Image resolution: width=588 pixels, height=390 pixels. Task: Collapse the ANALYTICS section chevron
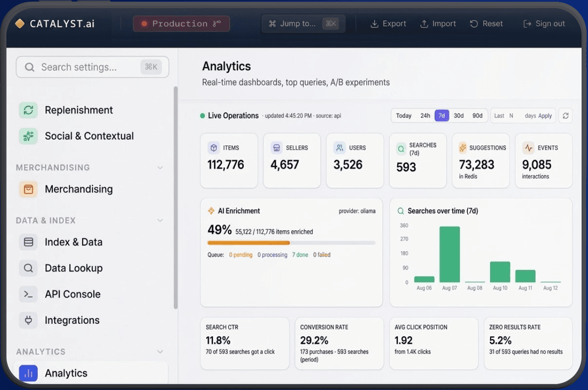tap(160, 351)
